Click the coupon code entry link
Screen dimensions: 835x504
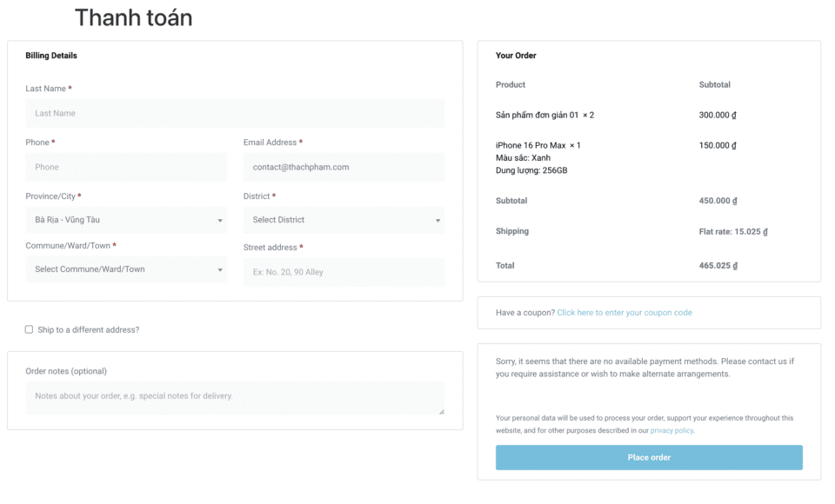tap(625, 313)
